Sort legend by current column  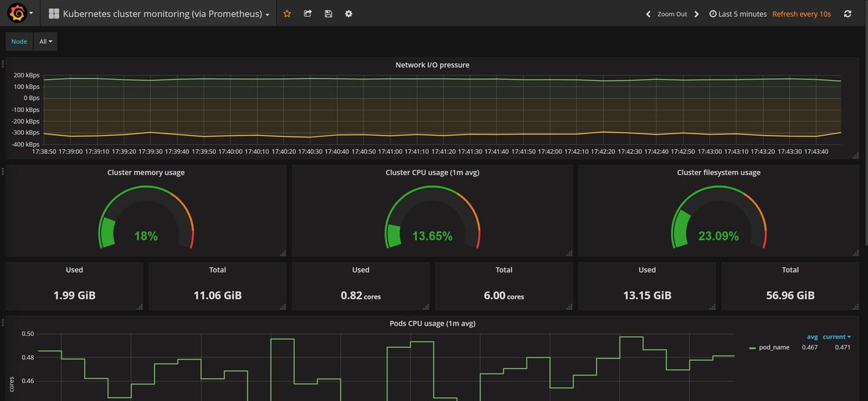[836, 337]
